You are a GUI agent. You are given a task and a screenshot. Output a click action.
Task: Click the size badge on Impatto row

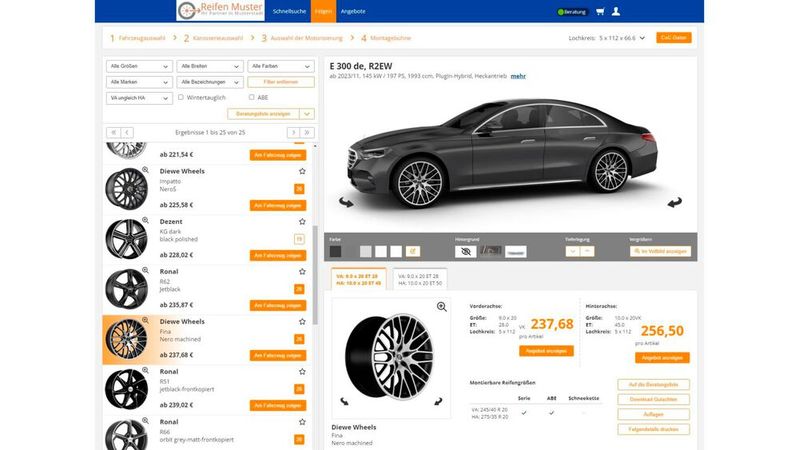point(299,189)
